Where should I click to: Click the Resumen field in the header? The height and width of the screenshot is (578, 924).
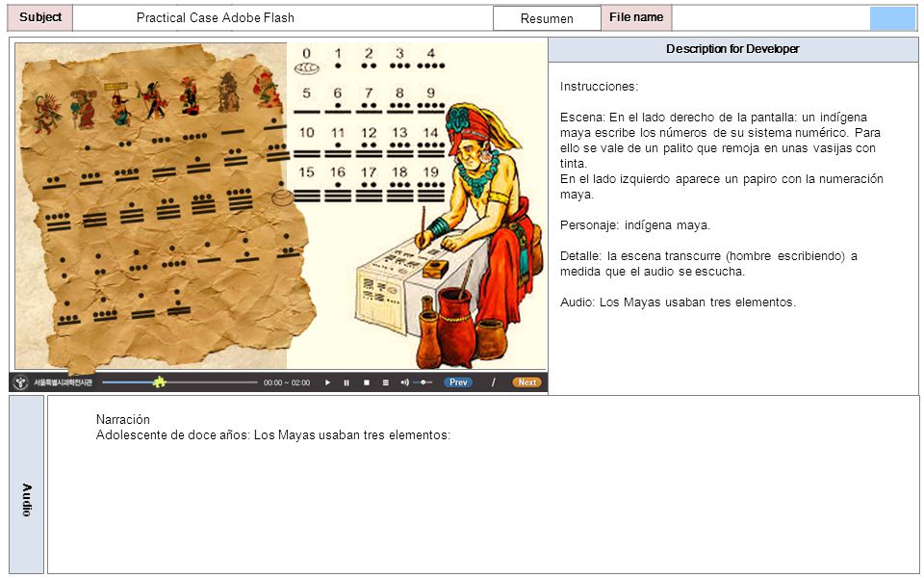click(547, 18)
